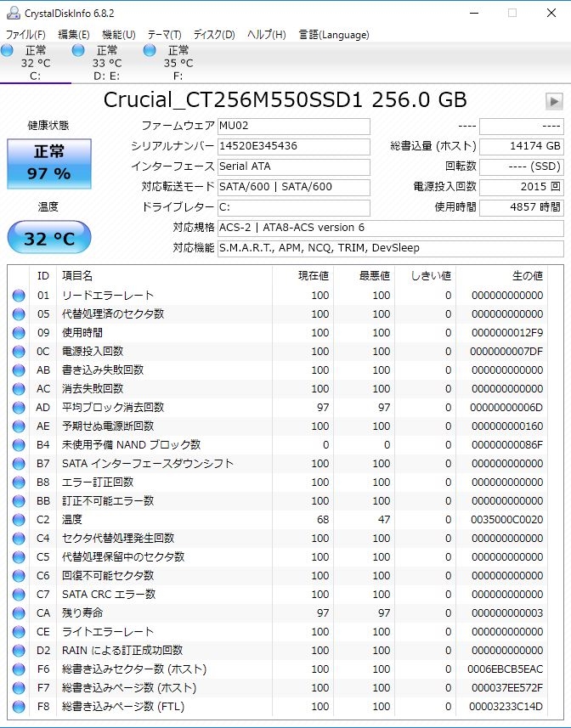Open the ヘルプ(H) menu
571x728 pixels.
coord(267,35)
